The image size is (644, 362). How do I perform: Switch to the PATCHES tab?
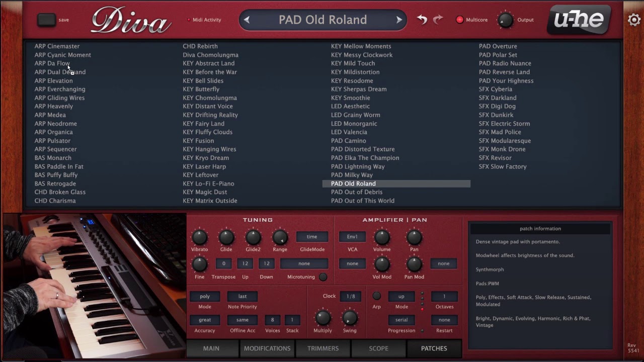(434, 348)
